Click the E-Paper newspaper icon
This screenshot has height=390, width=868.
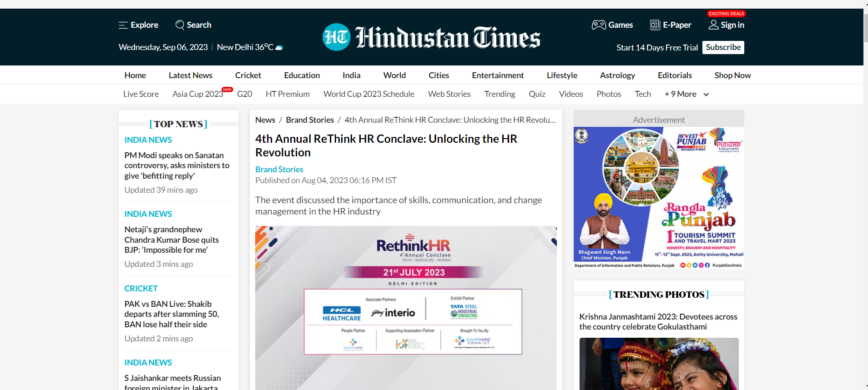coord(655,25)
